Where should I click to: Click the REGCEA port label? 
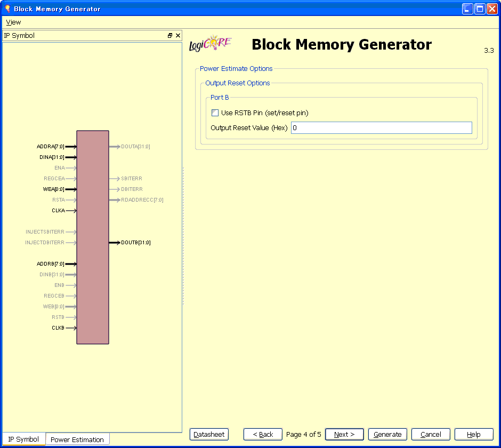coord(54,179)
